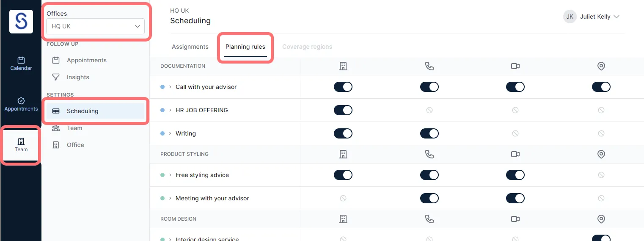Expand the Writing row
644x241 pixels.
pyautogui.click(x=170, y=133)
